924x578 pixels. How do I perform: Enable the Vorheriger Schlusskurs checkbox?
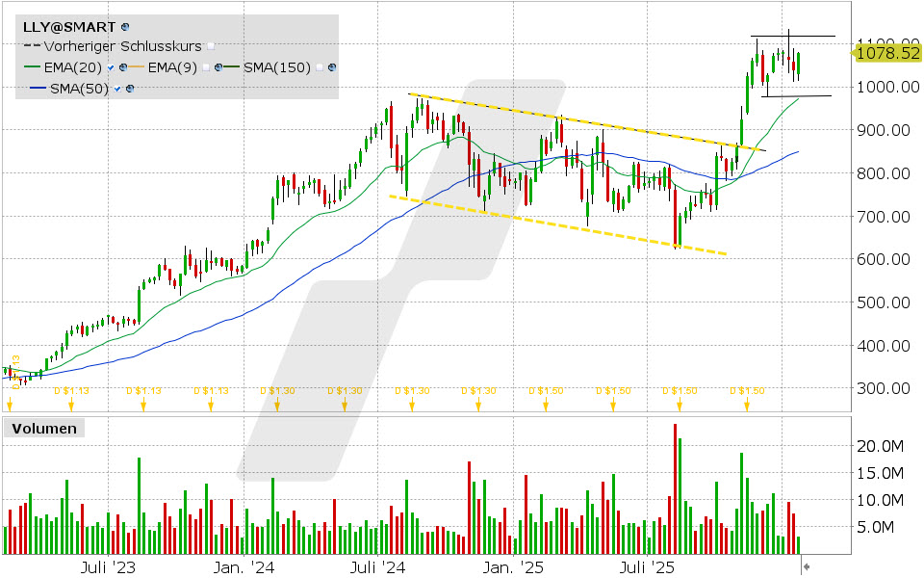(211, 45)
